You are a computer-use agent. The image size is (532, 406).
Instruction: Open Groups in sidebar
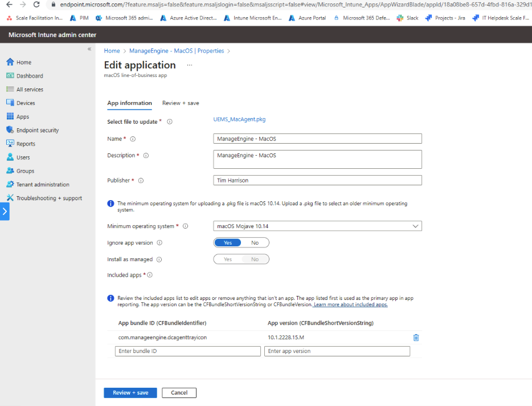point(21,171)
